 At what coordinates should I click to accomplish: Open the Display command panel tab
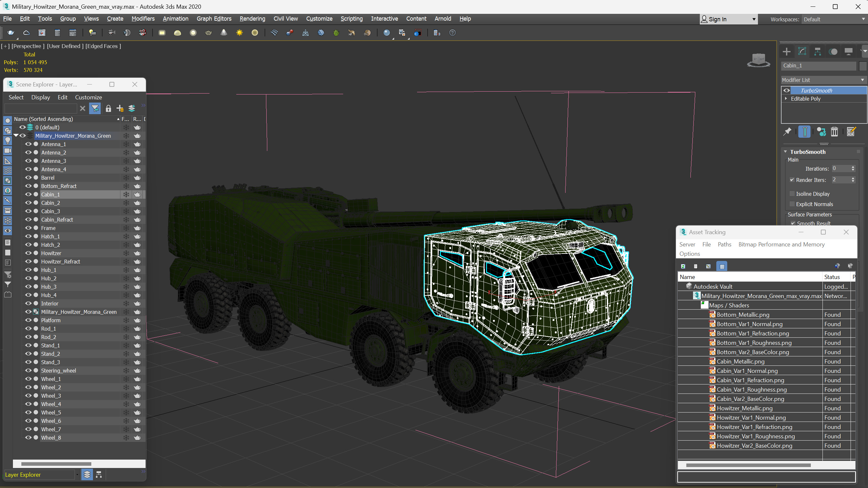(x=848, y=52)
